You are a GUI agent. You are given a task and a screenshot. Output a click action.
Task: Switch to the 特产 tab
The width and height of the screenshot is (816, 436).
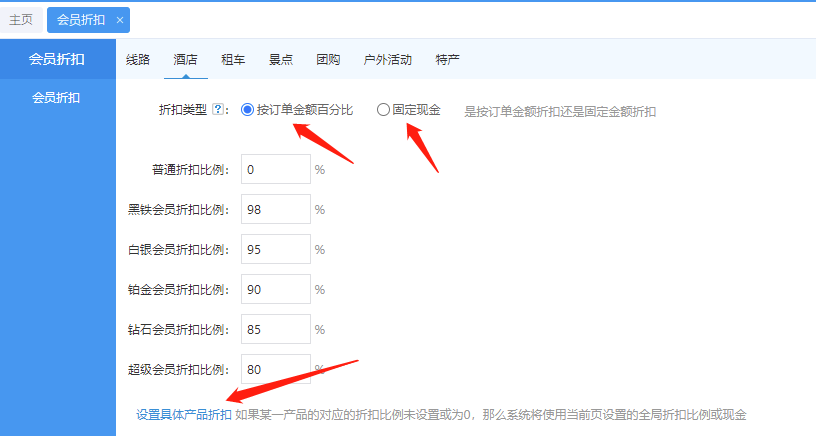pyautogui.click(x=448, y=60)
